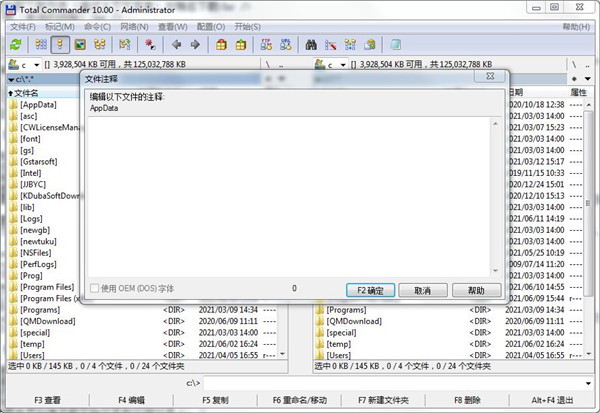Screen dimensions: 600x413
Task: Click the F5 复制 function key button
Action: pyautogui.click(x=215, y=400)
